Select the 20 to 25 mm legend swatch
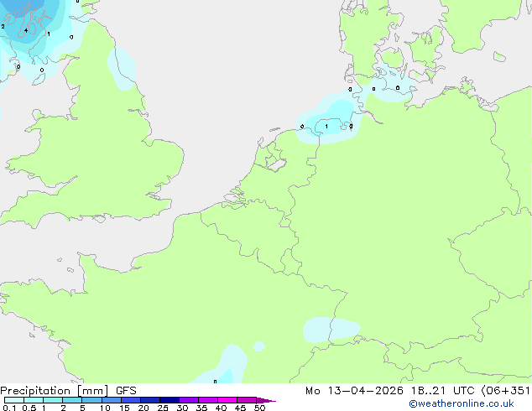Image resolution: width=532 pixels, height=411 pixels. pyautogui.click(x=150, y=400)
